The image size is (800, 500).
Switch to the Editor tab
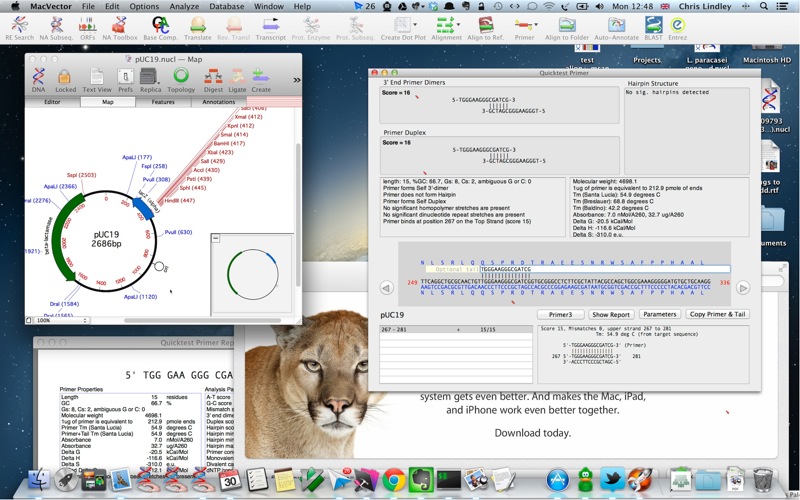(x=52, y=102)
